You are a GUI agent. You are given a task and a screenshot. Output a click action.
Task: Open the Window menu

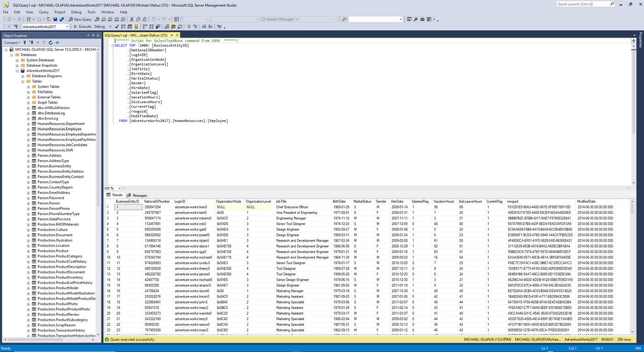pos(108,12)
